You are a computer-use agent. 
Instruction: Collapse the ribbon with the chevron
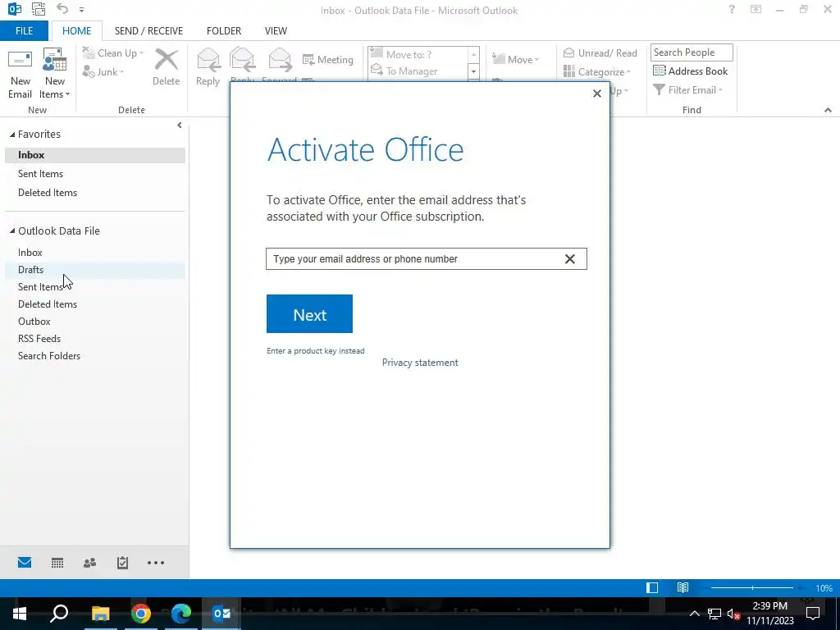point(828,110)
